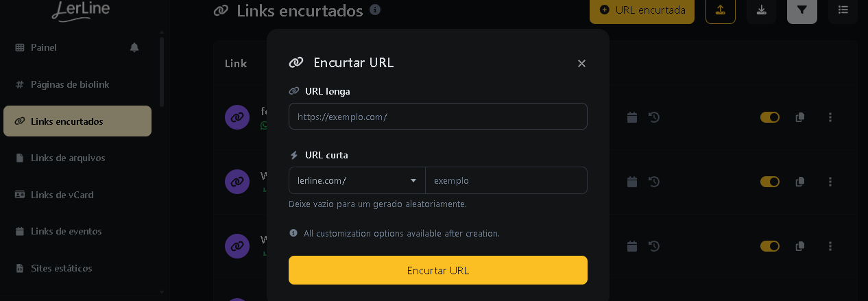Open Links de arquivos sidebar item
Viewport: 868px width, 301px height.
tap(68, 158)
